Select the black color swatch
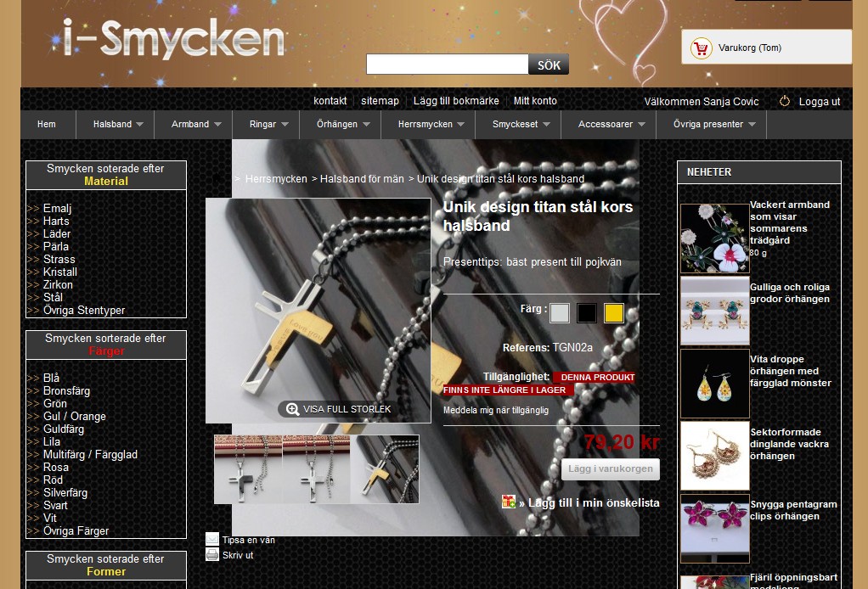 (x=587, y=313)
